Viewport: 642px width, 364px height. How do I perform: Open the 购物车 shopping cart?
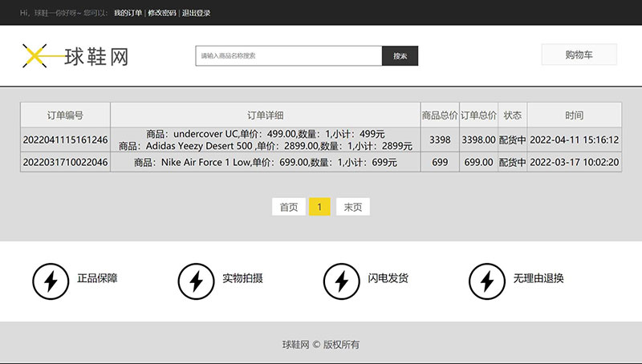coord(579,55)
